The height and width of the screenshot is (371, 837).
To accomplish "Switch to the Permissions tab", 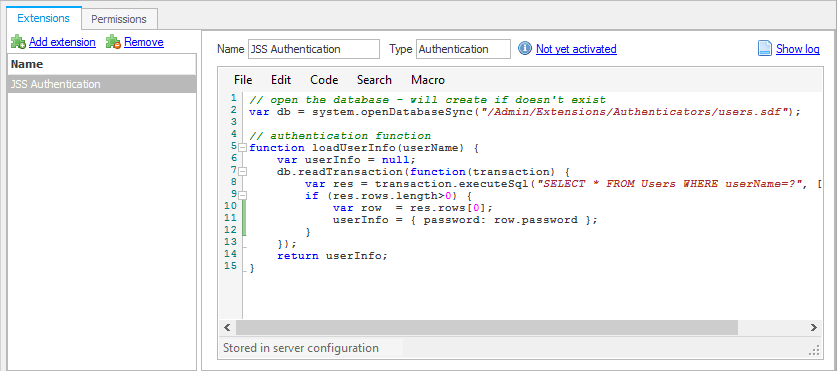I will click(119, 19).
